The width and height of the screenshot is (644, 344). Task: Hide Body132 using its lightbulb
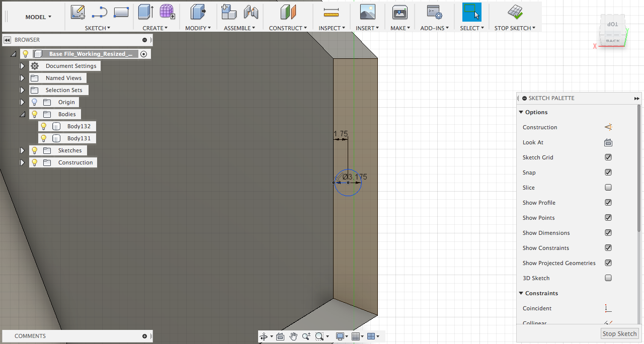click(44, 126)
